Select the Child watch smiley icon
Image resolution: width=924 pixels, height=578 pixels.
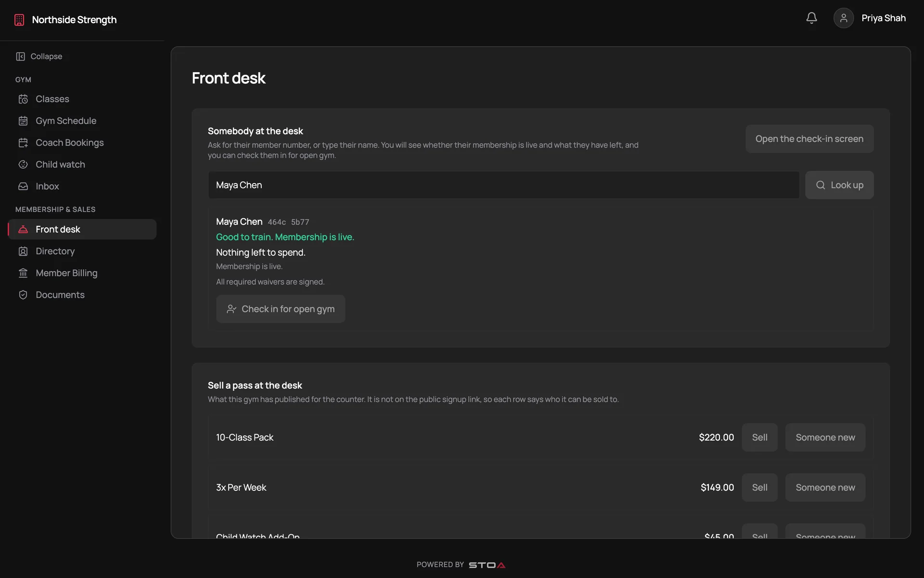(x=23, y=164)
